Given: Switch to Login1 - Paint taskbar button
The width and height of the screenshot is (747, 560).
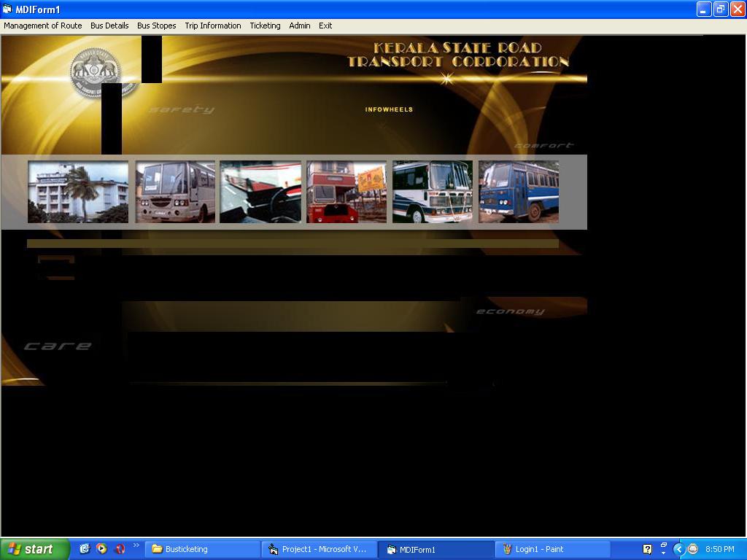Looking at the screenshot, I should click(553, 549).
